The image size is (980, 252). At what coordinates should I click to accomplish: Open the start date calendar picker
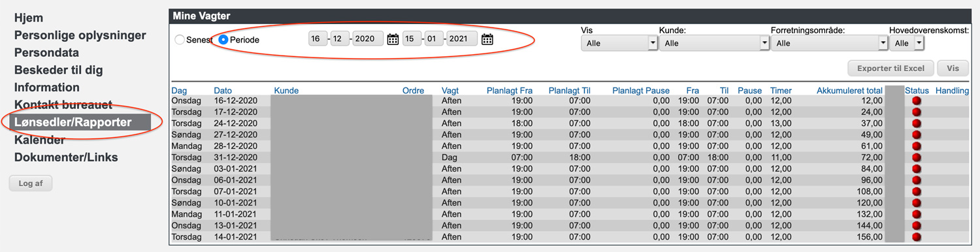click(x=393, y=39)
